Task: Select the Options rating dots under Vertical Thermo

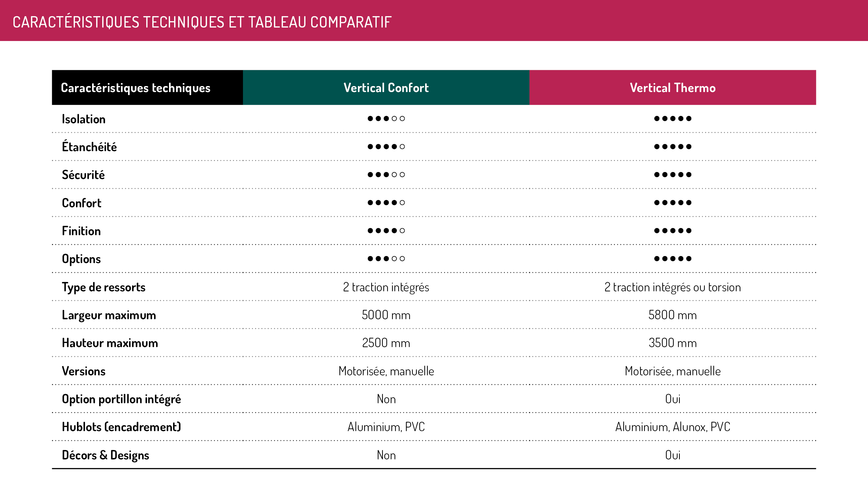Action: tap(672, 258)
